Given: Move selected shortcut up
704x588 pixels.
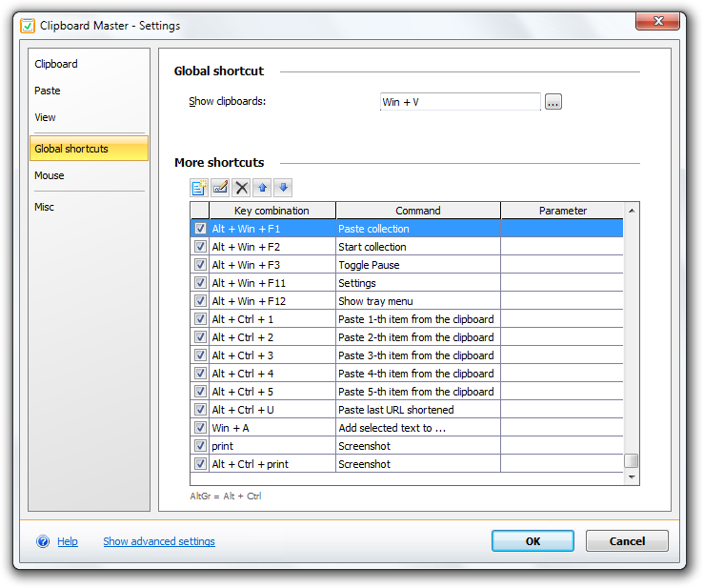Looking at the screenshot, I should point(262,188).
